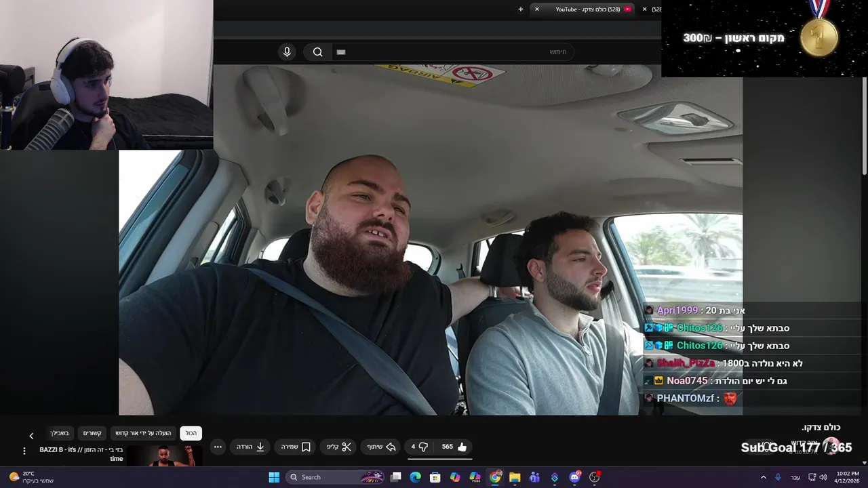Open Google Chrome from taskbar

pos(495,477)
